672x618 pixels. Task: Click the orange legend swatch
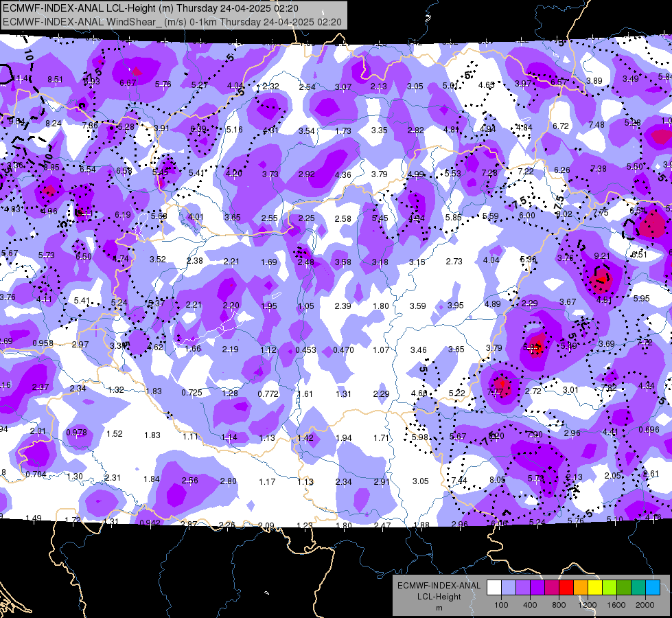point(581,588)
